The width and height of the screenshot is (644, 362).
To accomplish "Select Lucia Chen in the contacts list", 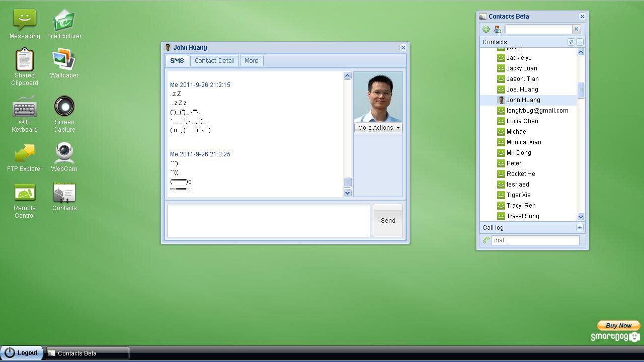I will (x=522, y=121).
